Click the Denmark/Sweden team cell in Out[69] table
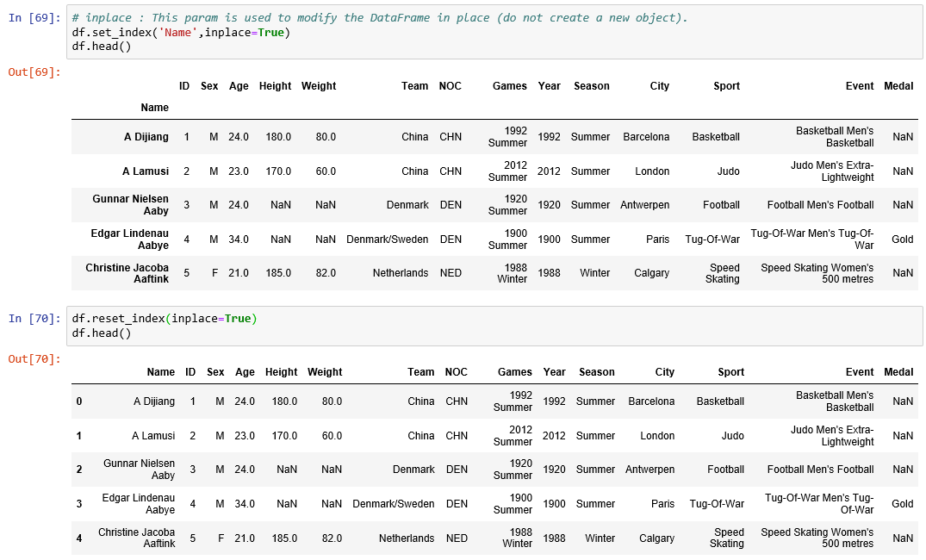This screenshot has height=560, width=926. tap(387, 240)
